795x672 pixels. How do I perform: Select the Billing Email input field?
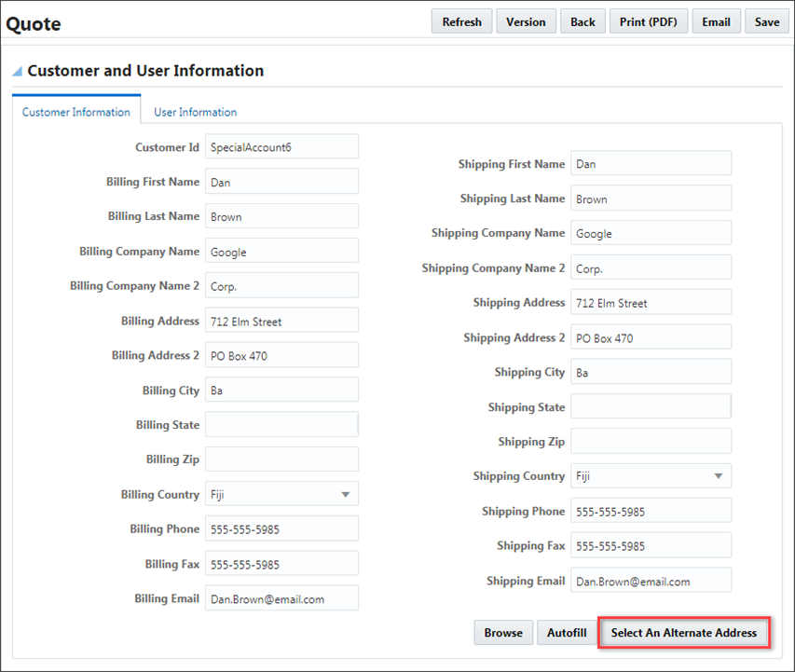[281, 597]
